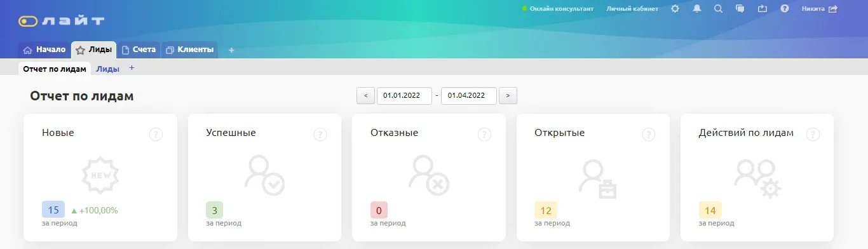Open the Счета tab
868x249 pixels.
[139, 50]
